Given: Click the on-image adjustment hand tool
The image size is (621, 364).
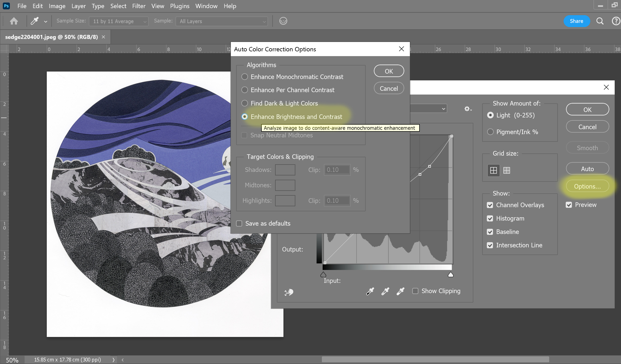Looking at the screenshot, I should click(x=289, y=292).
